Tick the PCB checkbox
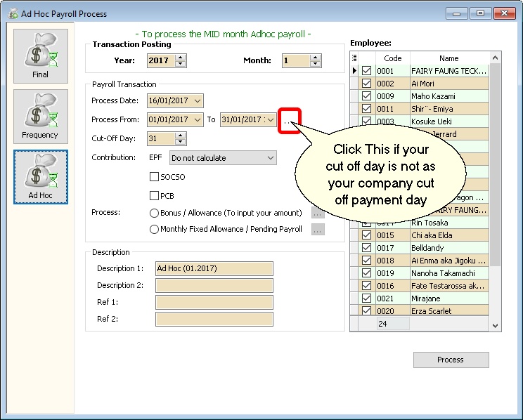The image size is (523, 420). [155, 195]
